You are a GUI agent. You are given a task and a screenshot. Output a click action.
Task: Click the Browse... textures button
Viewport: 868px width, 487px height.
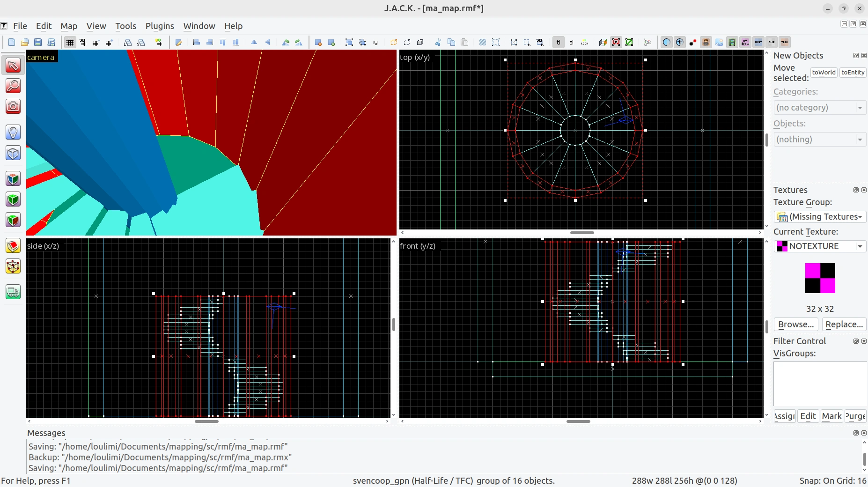[796, 324]
